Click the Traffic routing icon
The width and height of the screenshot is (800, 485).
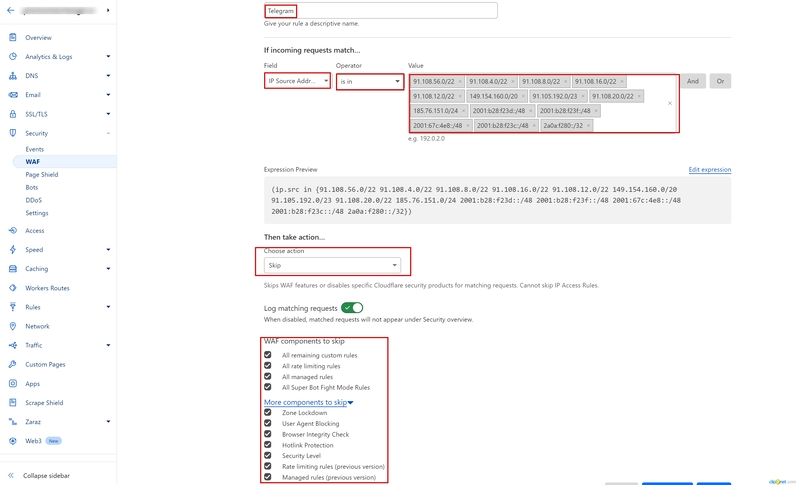[x=13, y=345]
